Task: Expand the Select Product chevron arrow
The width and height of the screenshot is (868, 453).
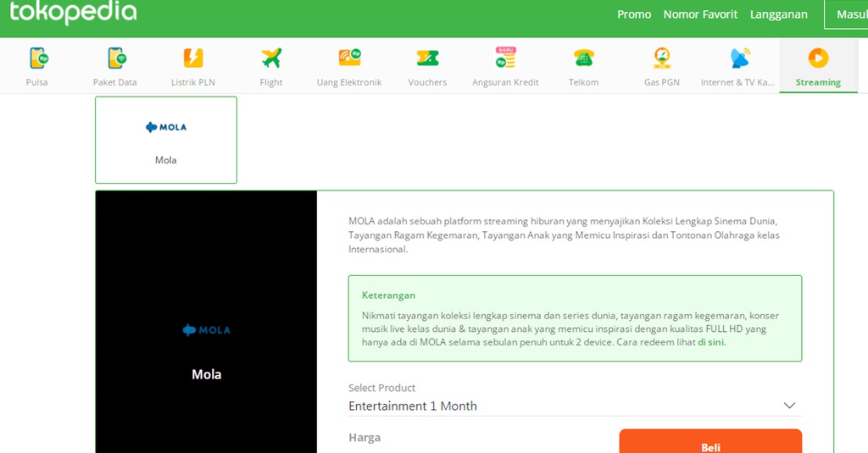Action: coord(790,406)
